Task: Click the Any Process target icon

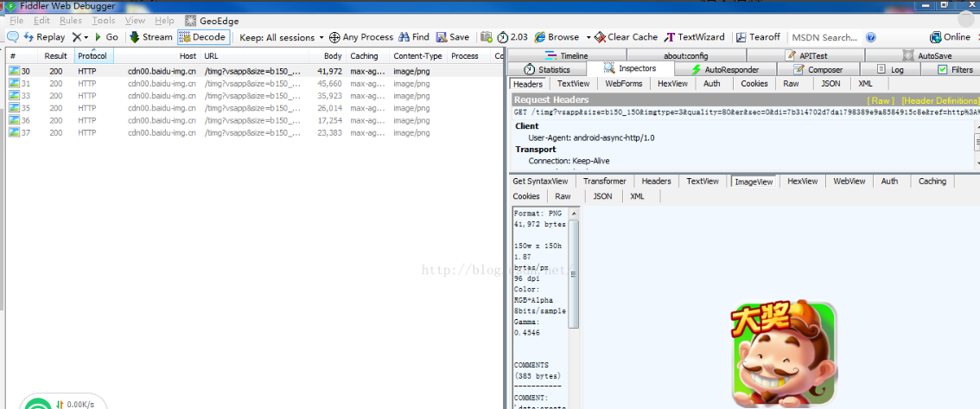Action: [334, 37]
